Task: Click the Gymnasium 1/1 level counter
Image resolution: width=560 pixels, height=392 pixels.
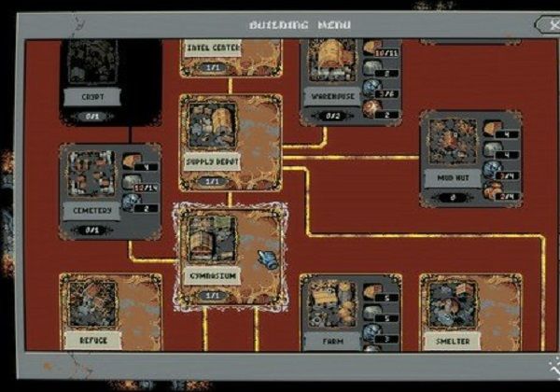Action: (212, 295)
